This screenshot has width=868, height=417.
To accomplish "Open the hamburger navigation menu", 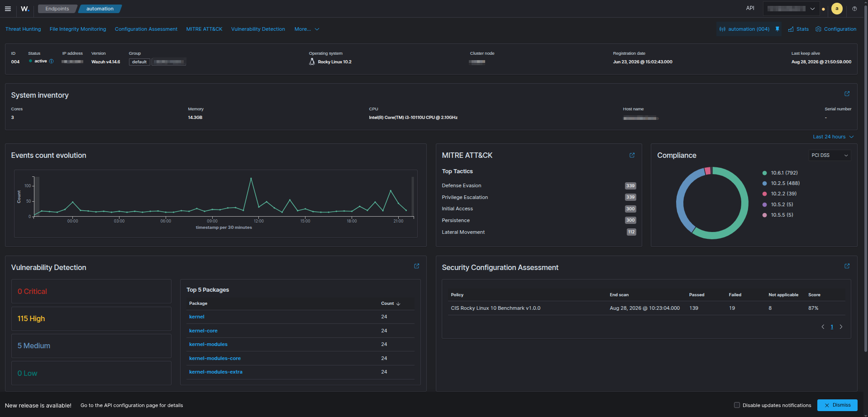I will coord(8,9).
